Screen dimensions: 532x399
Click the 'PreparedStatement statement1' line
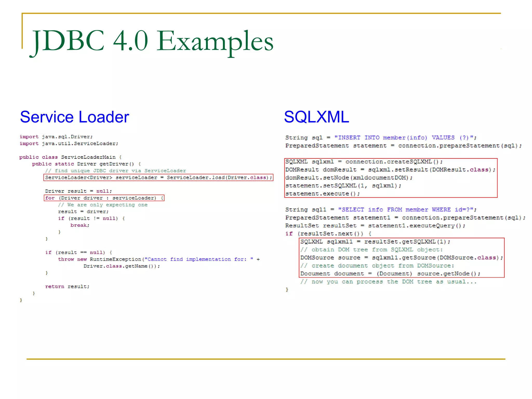pos(405,218)
